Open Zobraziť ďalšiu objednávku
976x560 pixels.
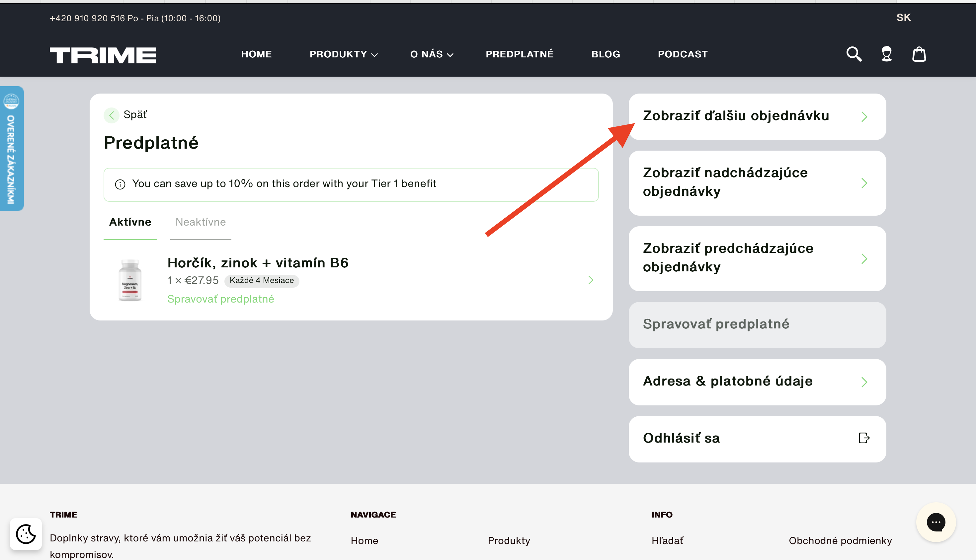pos(757,117)
